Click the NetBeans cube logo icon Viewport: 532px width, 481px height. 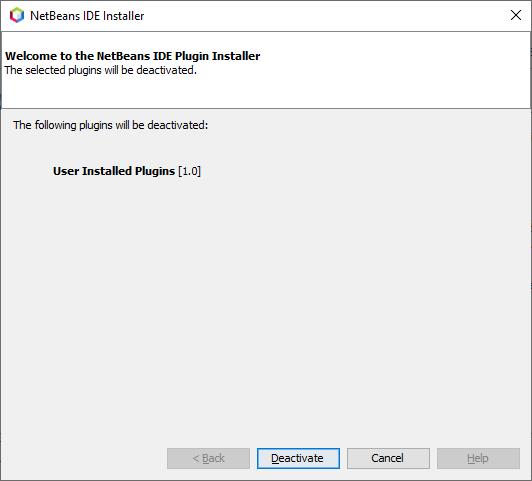tap(17, 15)
